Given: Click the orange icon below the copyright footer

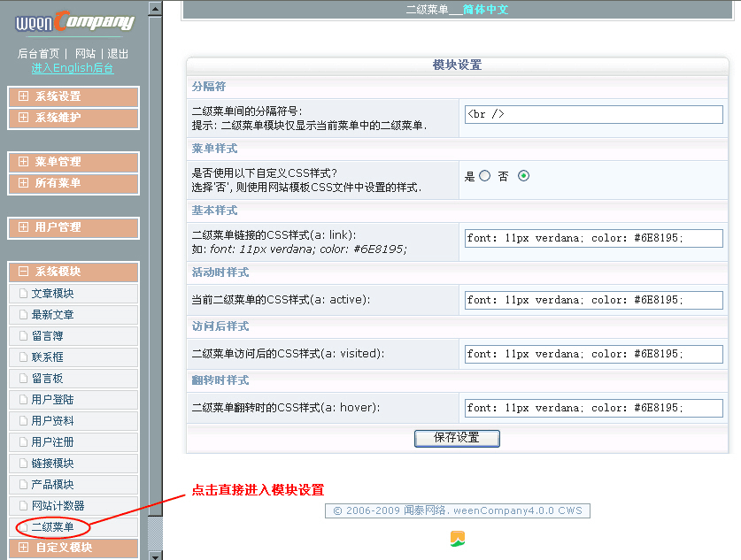Looking at the screenshot, I should click(458, 539).
